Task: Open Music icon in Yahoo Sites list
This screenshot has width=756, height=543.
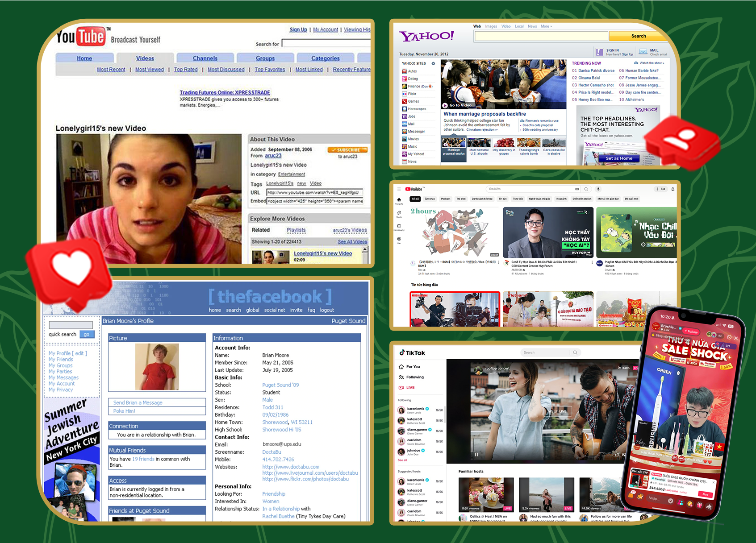Action: 404,146
